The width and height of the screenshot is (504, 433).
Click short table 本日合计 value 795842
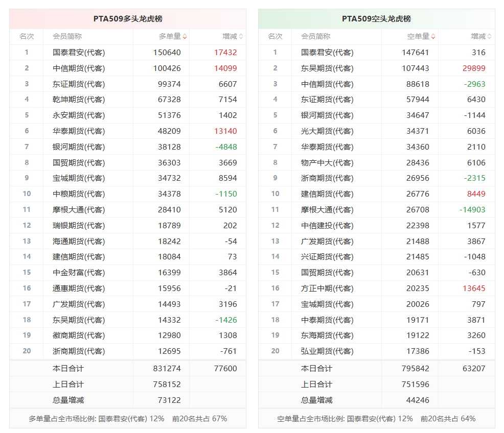[415, 369]
